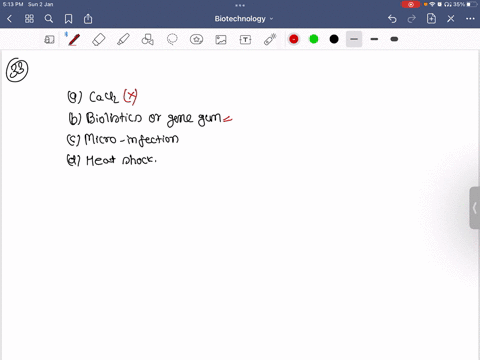Image resolution: width=480 pixels, height=360 pixels.
Task: Tap the handwritten 'Micro-injection' line
Action: pos(123,139)
